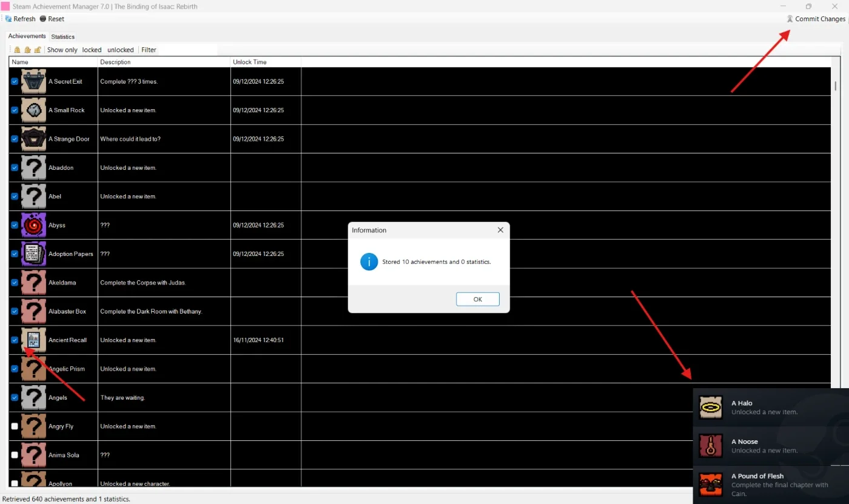849x504 pixels.
Task: Click the Abyss red spiral icon
Action: (x=34, y=225)
